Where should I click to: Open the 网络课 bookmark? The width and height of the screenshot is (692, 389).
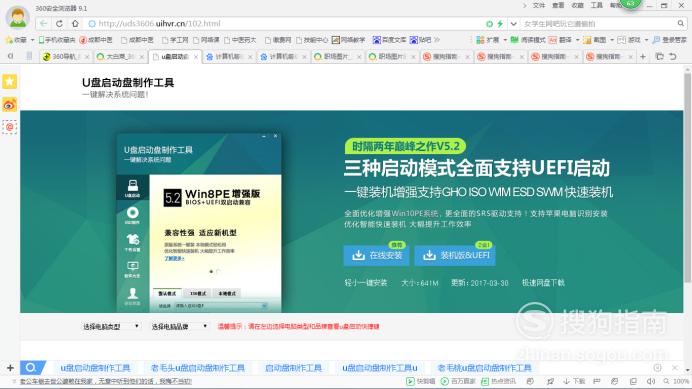206,40
